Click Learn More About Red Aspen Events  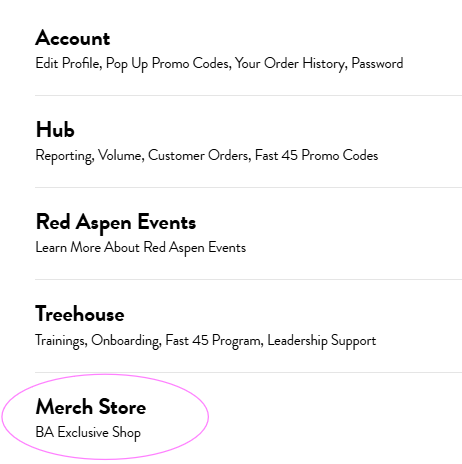(141, 248)
